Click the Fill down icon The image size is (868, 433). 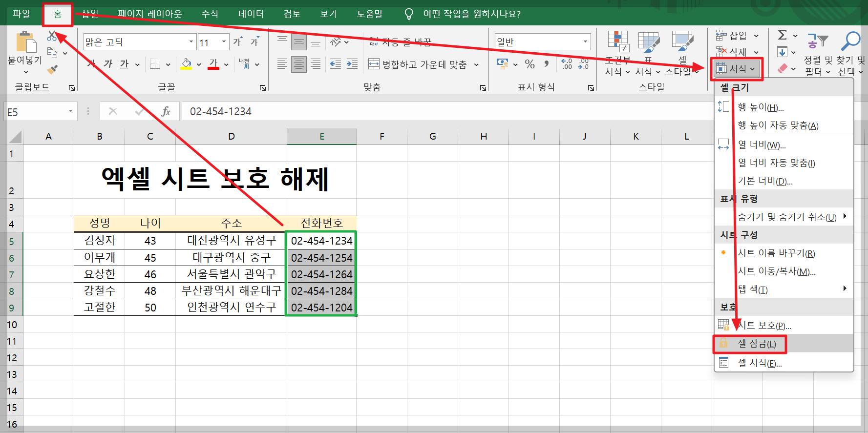click(x=782, y=52)
